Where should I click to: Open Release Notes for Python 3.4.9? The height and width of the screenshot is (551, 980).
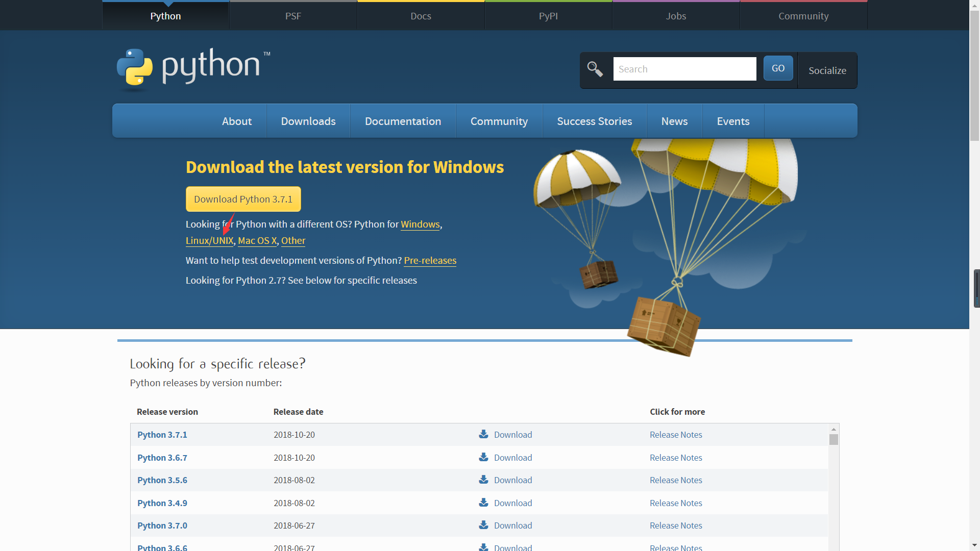[x=676, y=503]
